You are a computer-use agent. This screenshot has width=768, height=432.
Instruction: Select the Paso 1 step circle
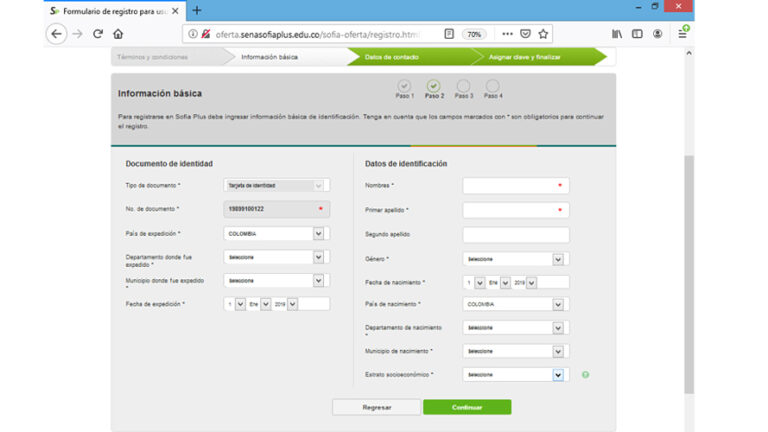coord(404,87)
